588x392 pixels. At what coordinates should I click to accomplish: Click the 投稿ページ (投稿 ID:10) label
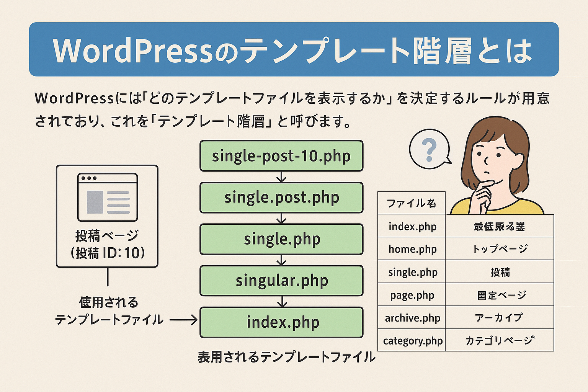[107, 244]
